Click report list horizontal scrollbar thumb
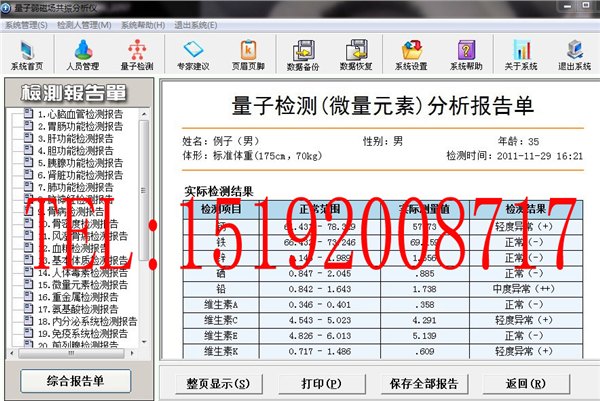This screenshot has height=401, width=600. coord(71,353)
